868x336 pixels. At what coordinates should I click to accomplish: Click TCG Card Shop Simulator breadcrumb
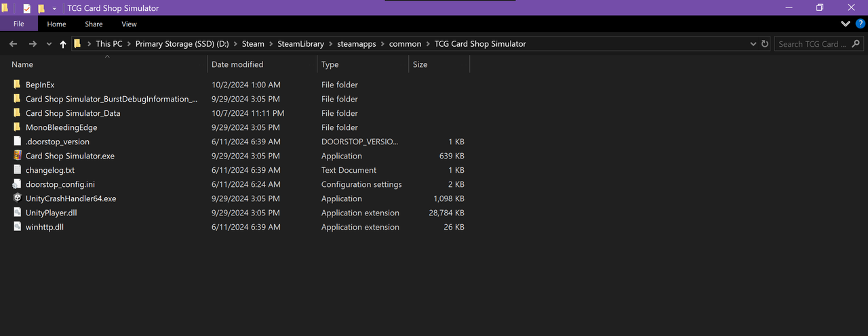tap(480, 44)
